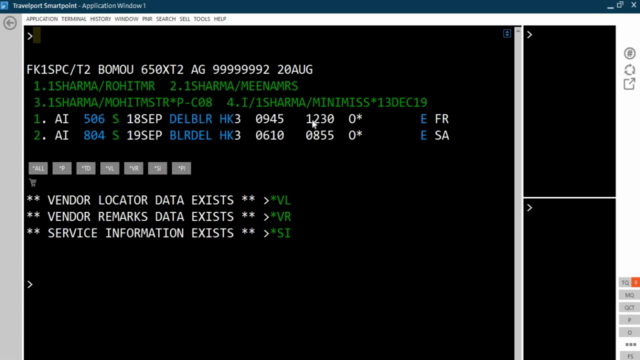Select passenger 3.1SHARMA/MOHITMSTR*P-C08
The image size is (640, 360).
(122, 102)
